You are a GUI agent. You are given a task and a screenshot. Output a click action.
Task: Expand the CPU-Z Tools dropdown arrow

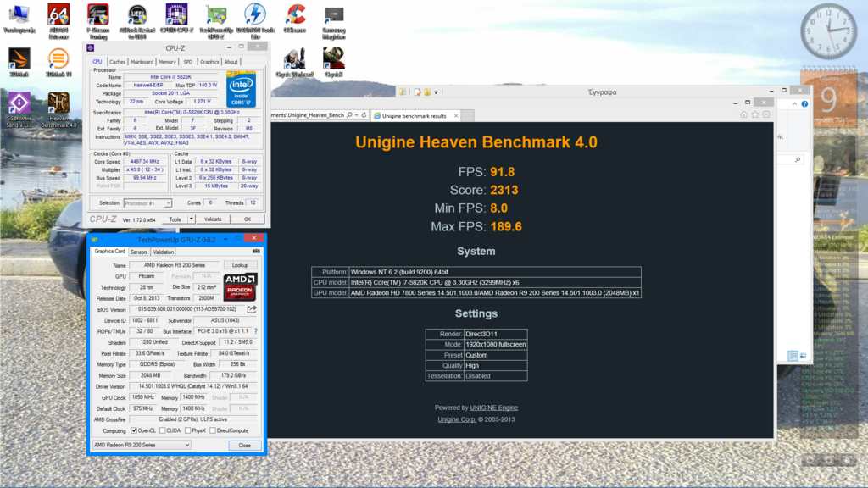[x=191, y=219]
